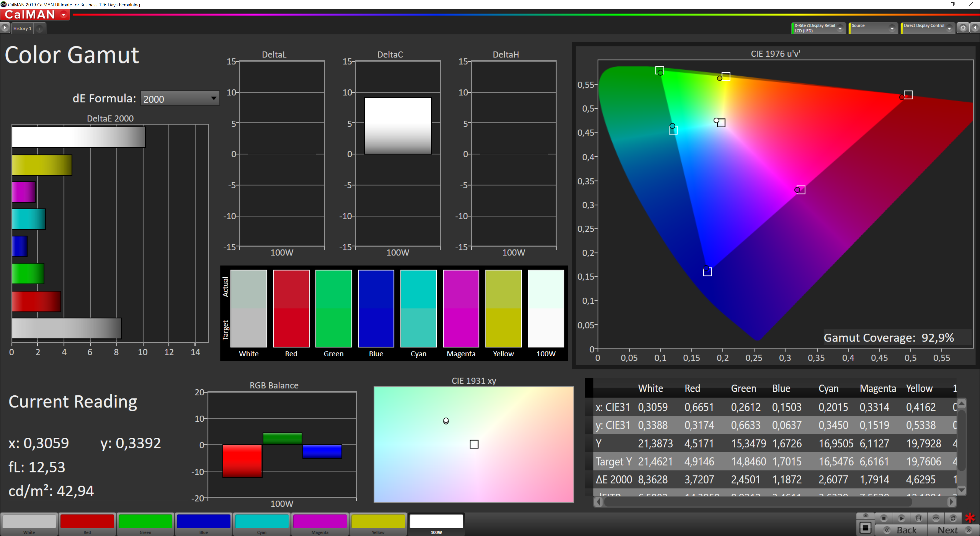Toggle the left side panel arrow
This screenshot has width=980, height=536.
tap(5, 28)
